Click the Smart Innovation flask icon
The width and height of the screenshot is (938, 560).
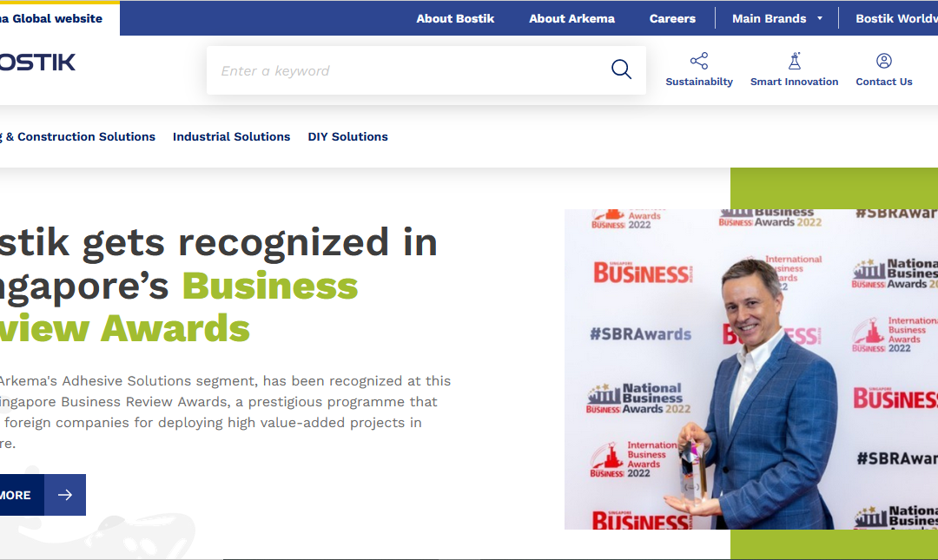point(795,61)
